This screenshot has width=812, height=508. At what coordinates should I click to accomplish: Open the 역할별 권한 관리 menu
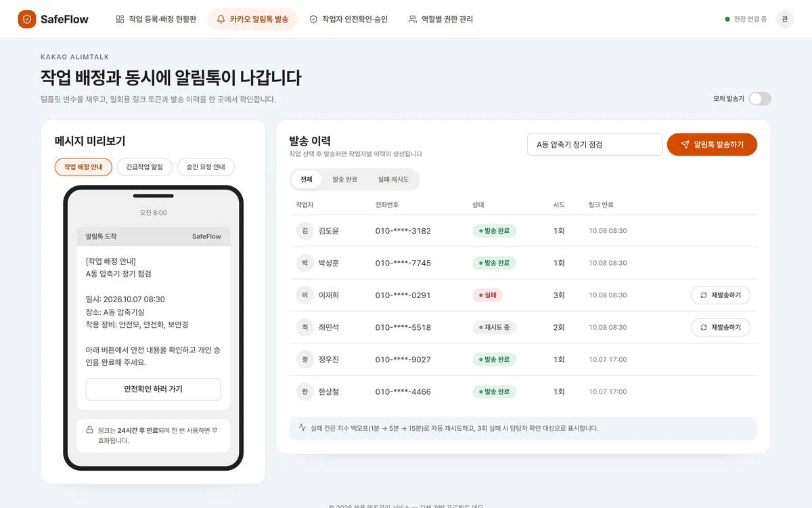pos(441,19)
